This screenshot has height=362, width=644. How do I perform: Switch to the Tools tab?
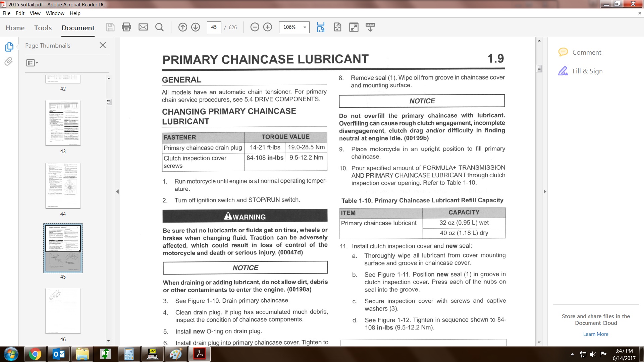43,28
